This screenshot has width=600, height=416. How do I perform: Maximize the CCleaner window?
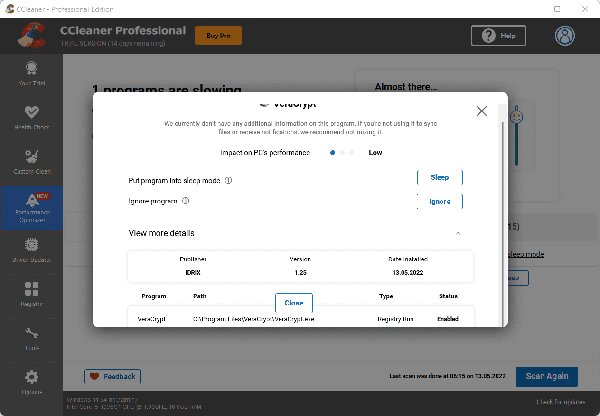557,9
